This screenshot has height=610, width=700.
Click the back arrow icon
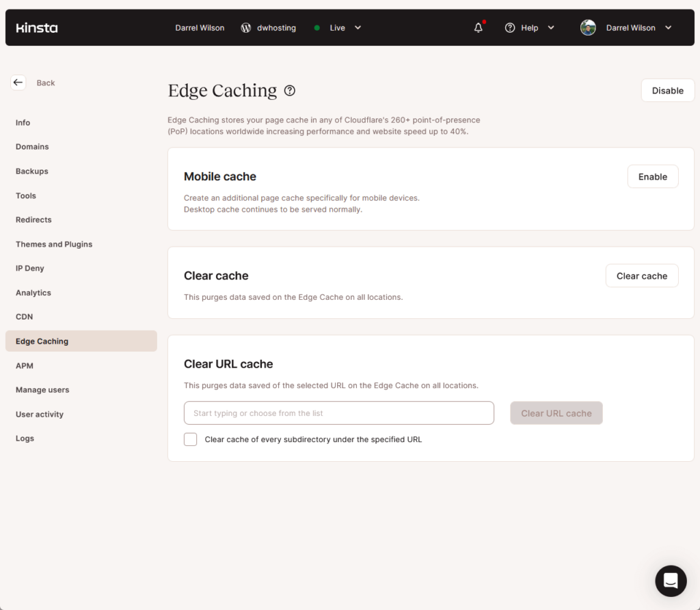click(x=18, y=83)
